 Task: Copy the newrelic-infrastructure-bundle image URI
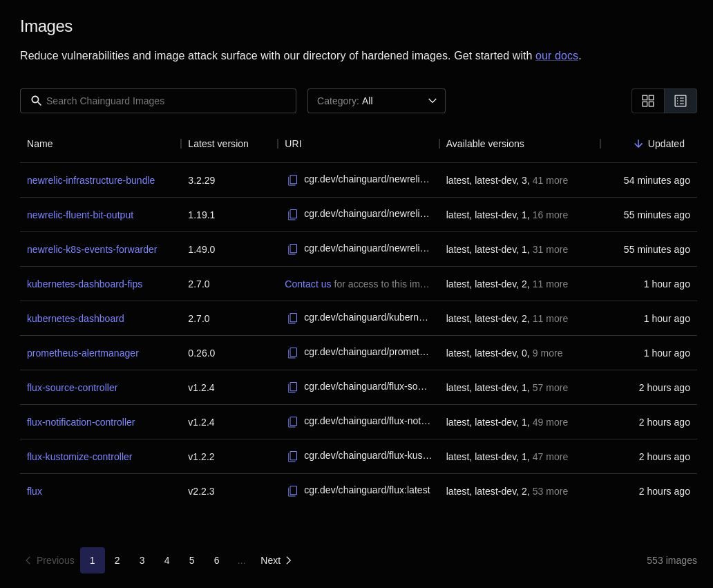tap(292, 180)
